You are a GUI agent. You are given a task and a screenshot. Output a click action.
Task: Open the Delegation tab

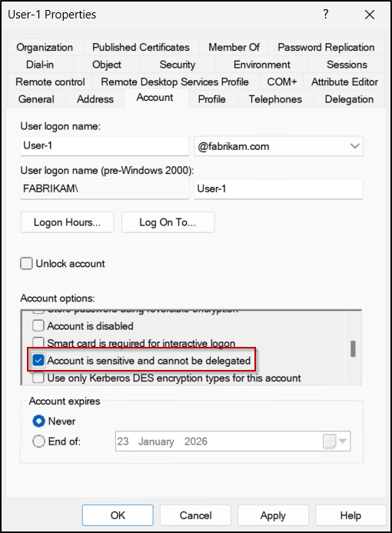coord(349,99)
